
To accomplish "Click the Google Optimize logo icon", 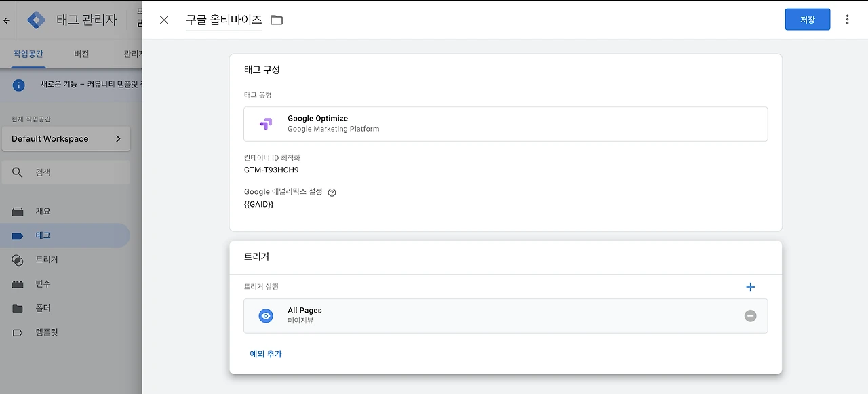I will pyautogui.click(x=266, y=123).
